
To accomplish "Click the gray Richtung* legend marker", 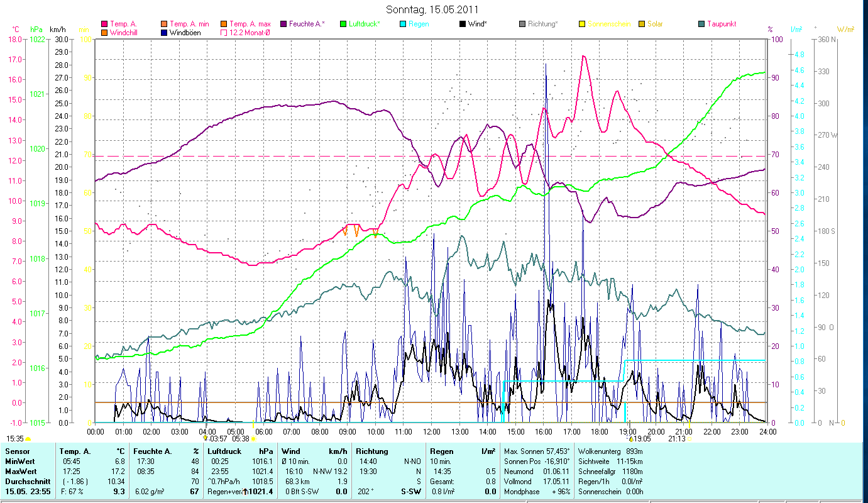I will tap(522, 24).
